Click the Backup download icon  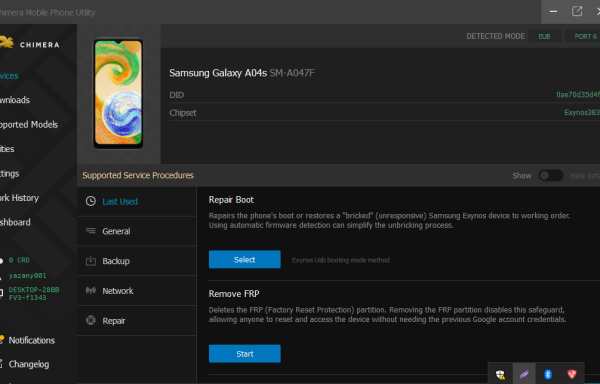[91, 261]
